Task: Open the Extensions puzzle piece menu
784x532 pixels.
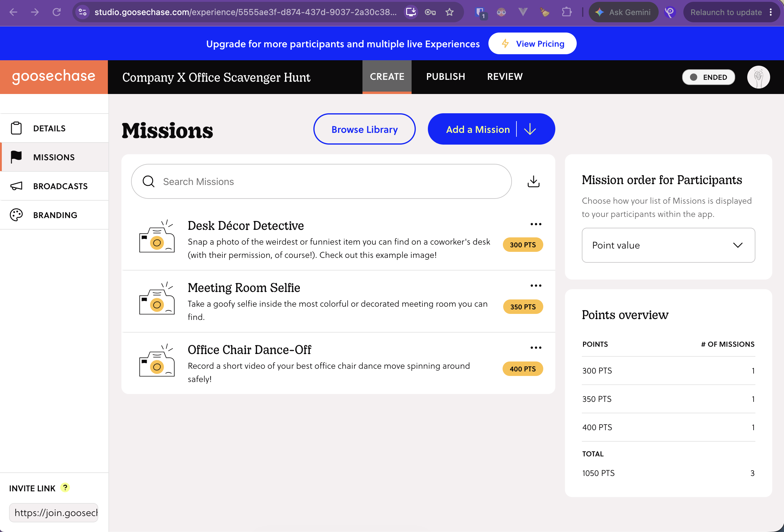Action: tap(567, 12)
